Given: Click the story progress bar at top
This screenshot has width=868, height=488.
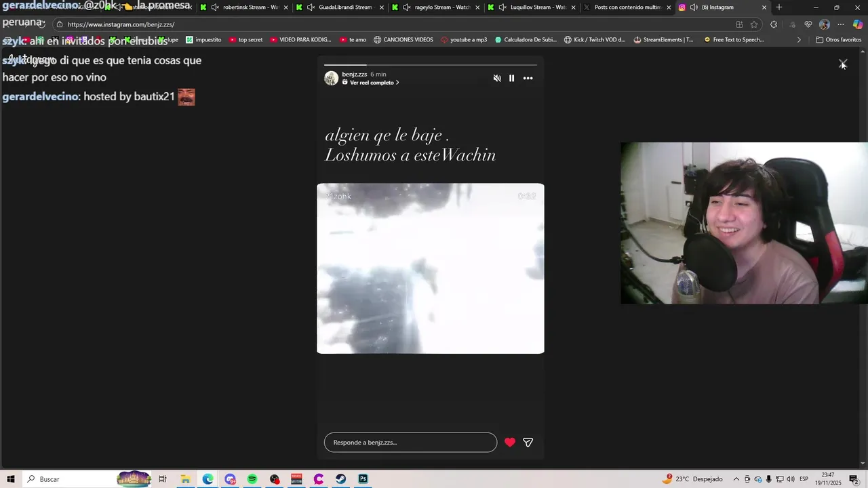Looking at the screenshot, I should [x=431, y=65].
